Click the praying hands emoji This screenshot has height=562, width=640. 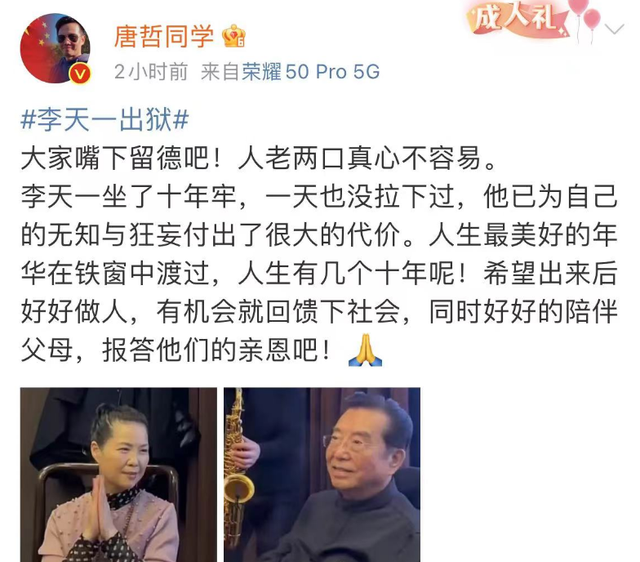tap(365, 350)
